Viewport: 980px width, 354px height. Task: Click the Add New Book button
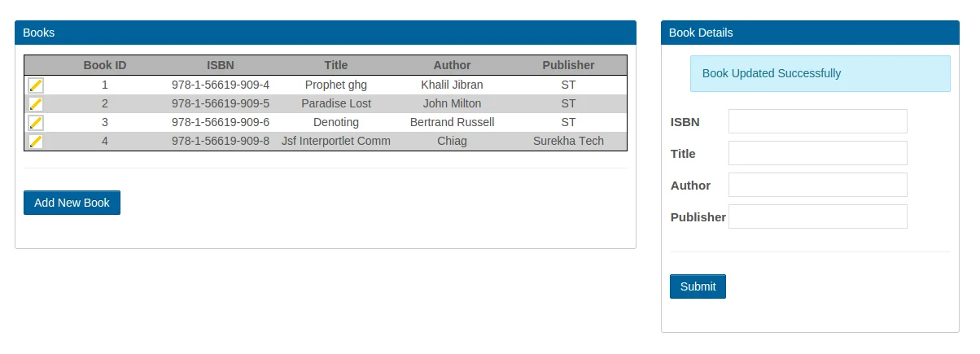click(72, 203)
